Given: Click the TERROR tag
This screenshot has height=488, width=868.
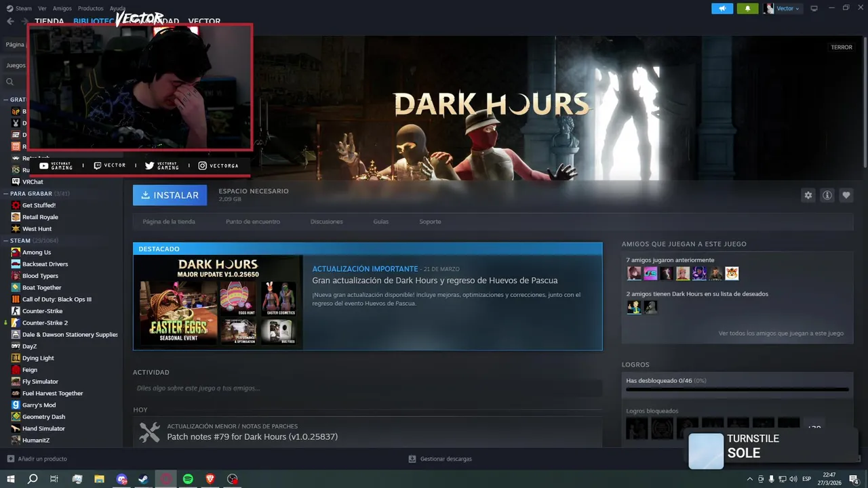Looking at the screenshot, I should click(x=842, y=47).
